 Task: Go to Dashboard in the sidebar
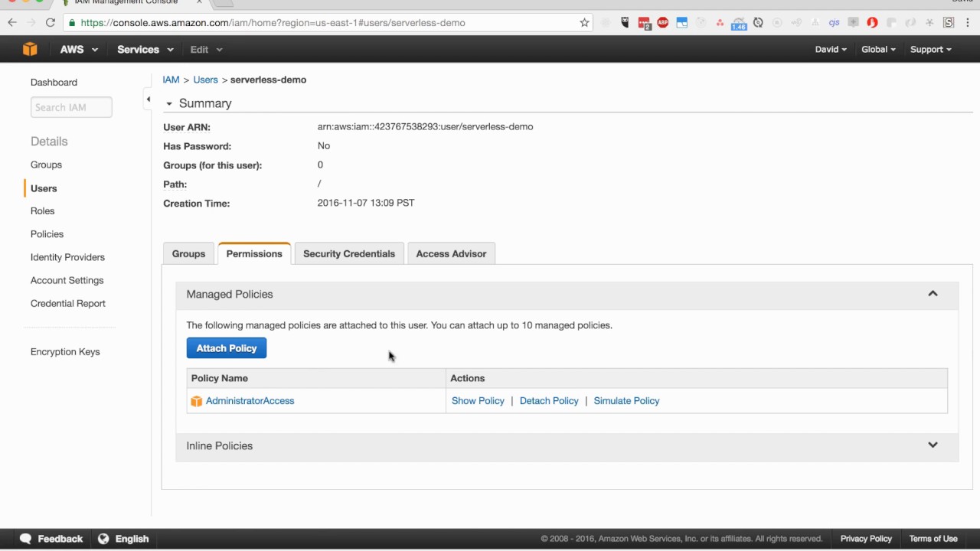click(x=54, y=83)
